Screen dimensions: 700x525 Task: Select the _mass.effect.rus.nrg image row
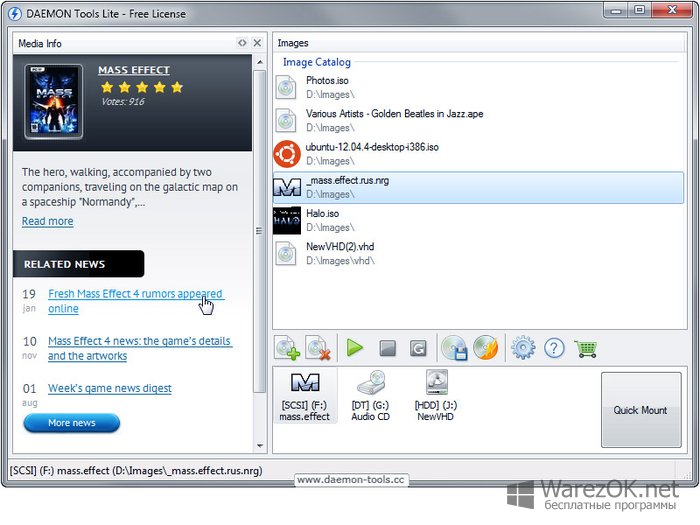coord(478,188)
